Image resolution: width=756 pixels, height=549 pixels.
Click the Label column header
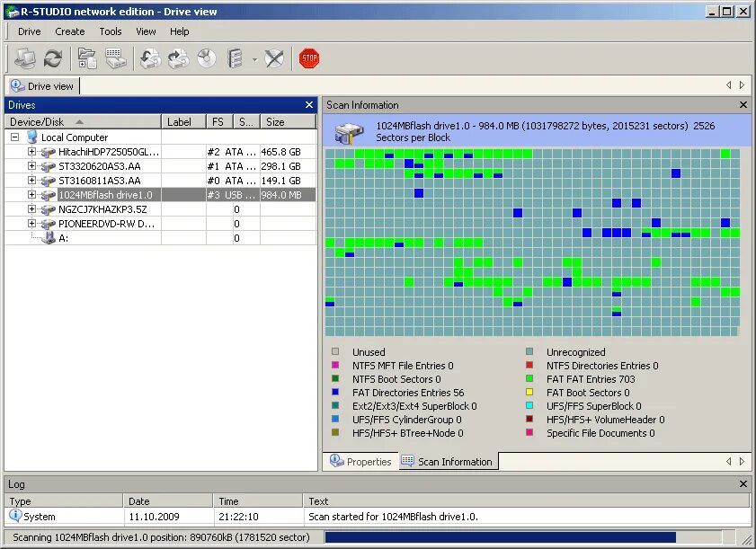tap(183, 122)
